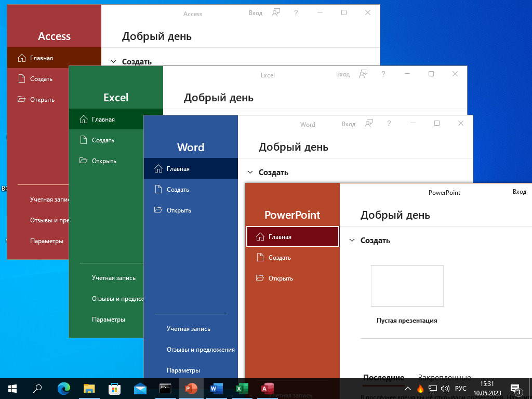The image size is (532, 399).
Task: Switch to the Последние tab in PowerPoint
Action: click(383, 378)
